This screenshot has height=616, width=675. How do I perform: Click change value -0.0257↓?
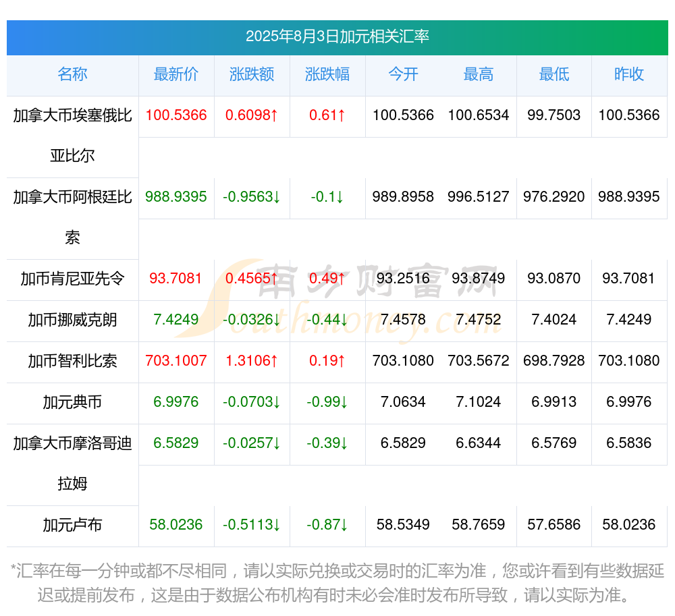click(252, 443)
